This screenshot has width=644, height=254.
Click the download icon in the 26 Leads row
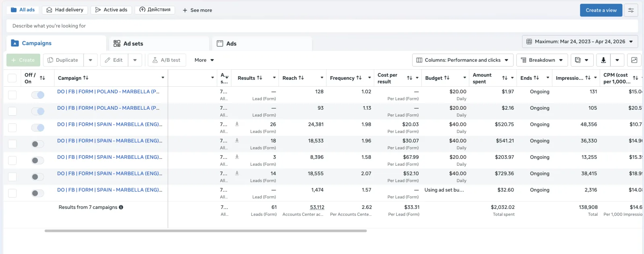pyautogui.click(x=237, y=124)
